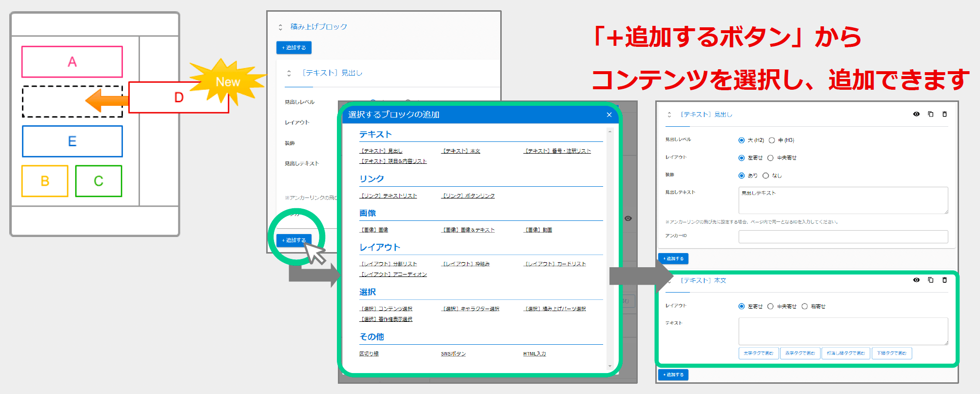Click the [テキスト]本文 block title on right
Image resolution: width=980 pixels, height=394 pixels.
[704, 281]
